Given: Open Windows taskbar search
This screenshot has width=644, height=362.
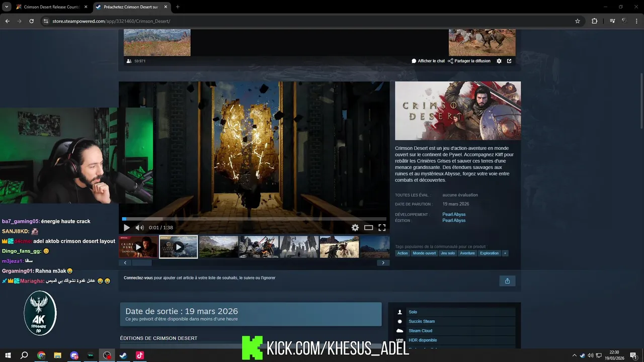Looking at the screenshot, I should (24, 355).
